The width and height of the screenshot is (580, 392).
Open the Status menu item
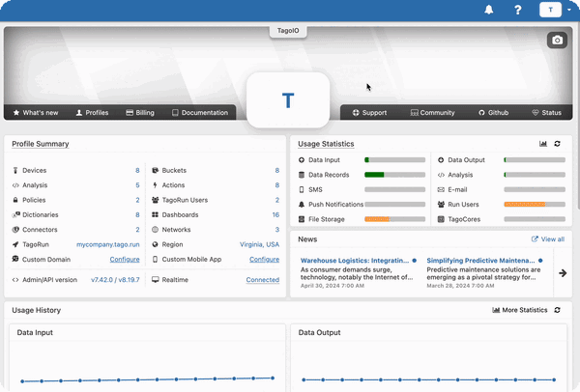point(547,113)
